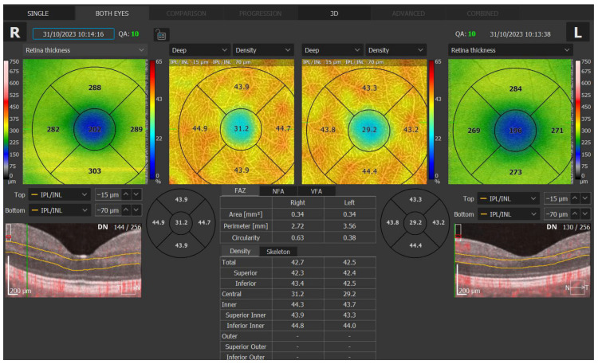This screenshot has height=364, width=598.
Task: Click the L left eye badge
Action: tap(578, 33)
